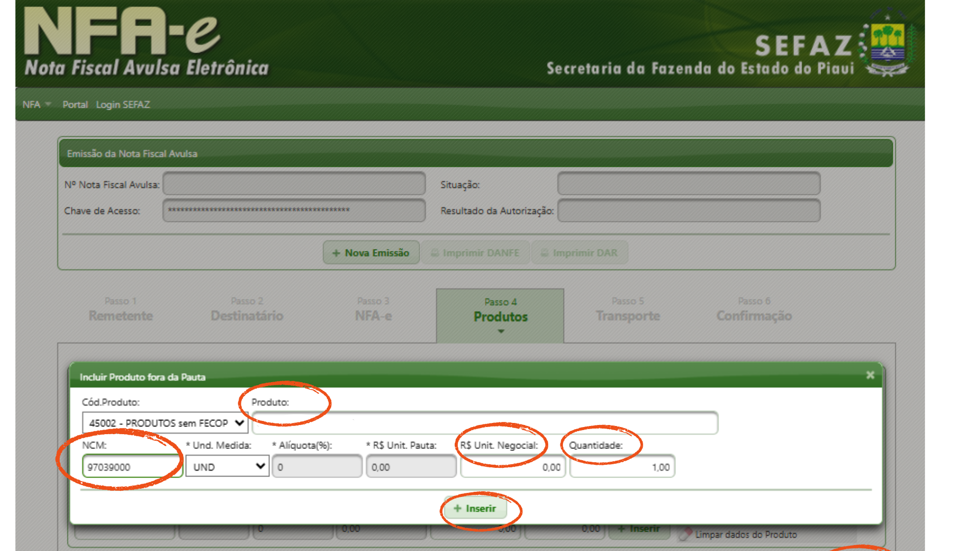
Task: Focus the R$ Unit. Negocial field
Action: pos(513,466)
